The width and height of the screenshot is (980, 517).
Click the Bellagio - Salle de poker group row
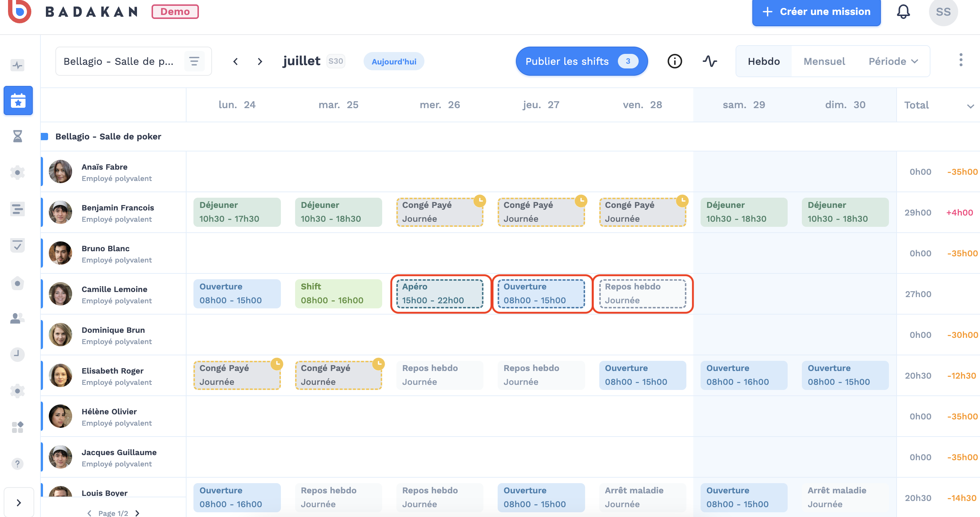click(x=510, y=136)
